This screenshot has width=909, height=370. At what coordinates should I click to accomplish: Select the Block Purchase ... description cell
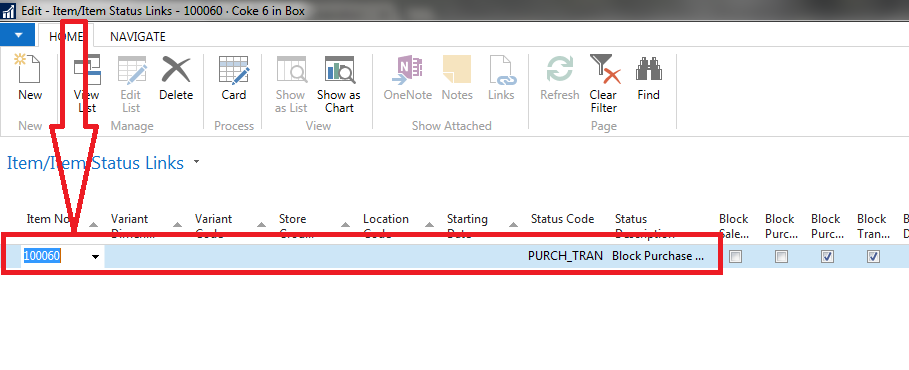tap(658, 256)
